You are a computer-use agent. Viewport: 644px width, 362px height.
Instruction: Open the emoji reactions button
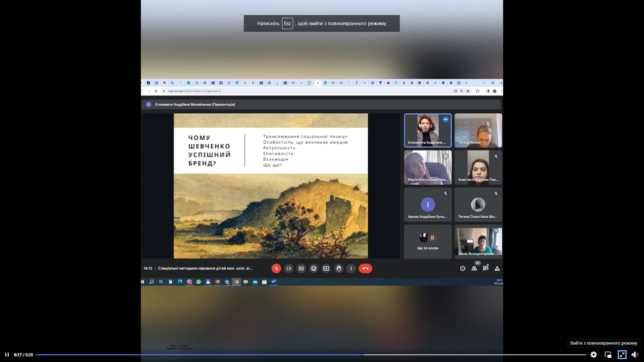(314, 268)
